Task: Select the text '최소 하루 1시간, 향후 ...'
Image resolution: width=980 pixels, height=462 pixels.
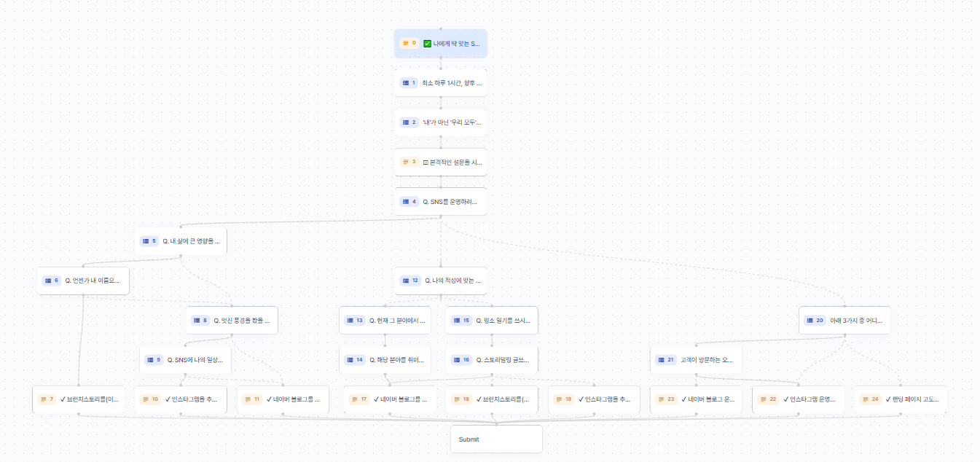Action: (452, 82)
